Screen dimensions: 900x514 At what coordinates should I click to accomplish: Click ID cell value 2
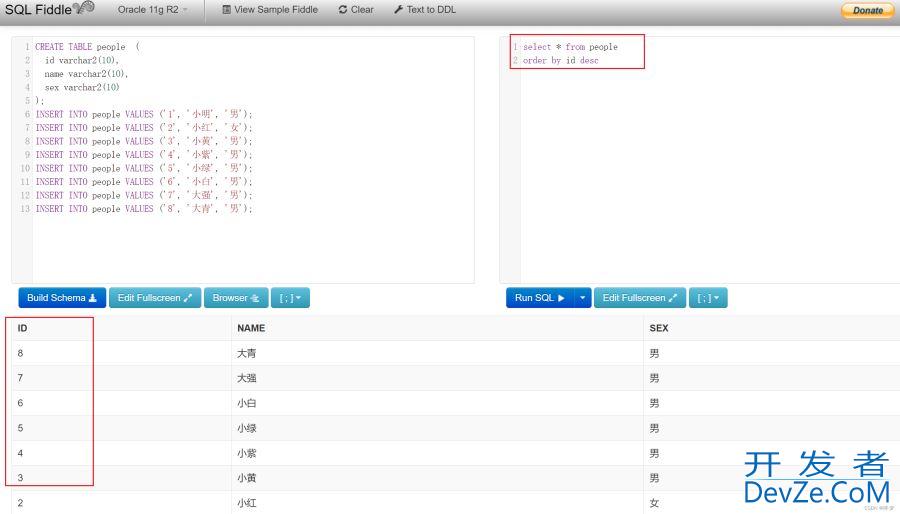(x=121, y=503)
